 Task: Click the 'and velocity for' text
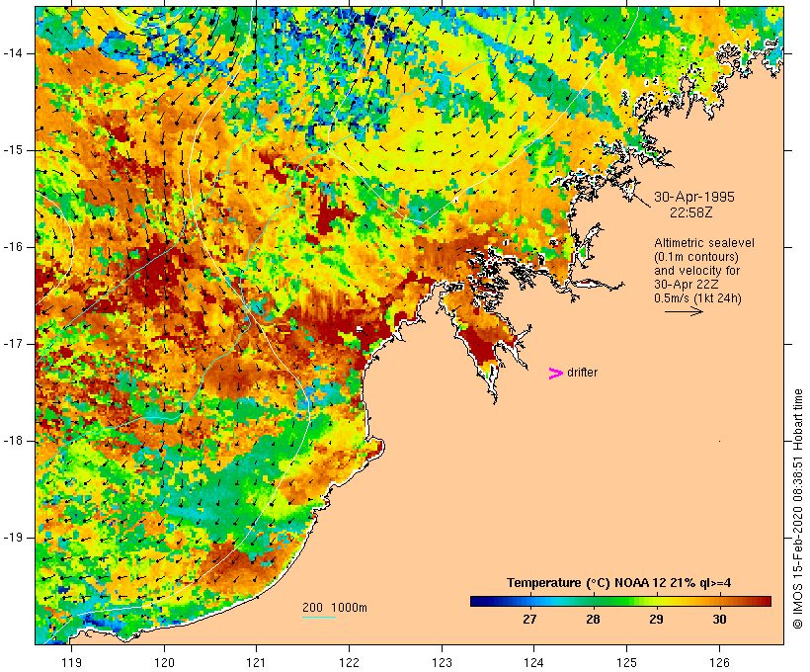(x=696, y=271)
